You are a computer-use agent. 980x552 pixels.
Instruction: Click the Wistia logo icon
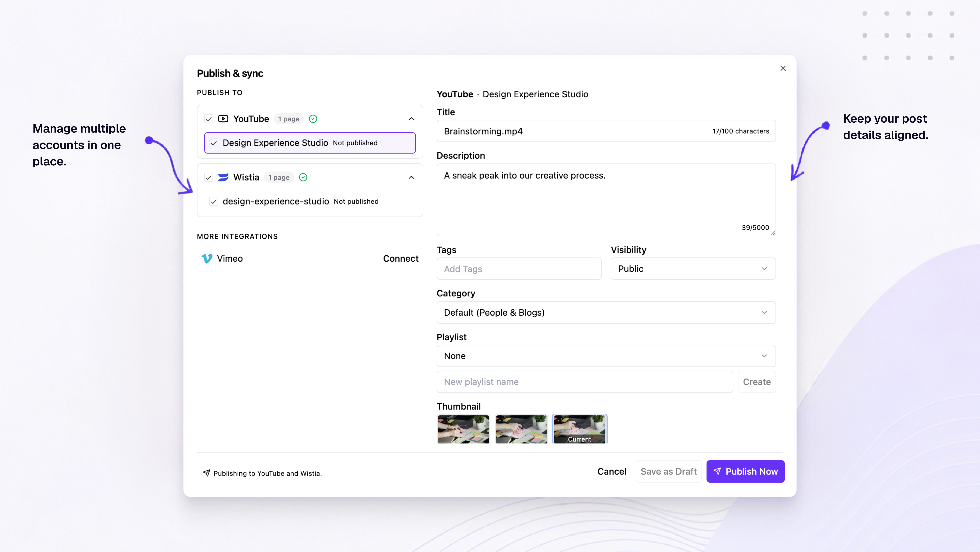[223, 177]
